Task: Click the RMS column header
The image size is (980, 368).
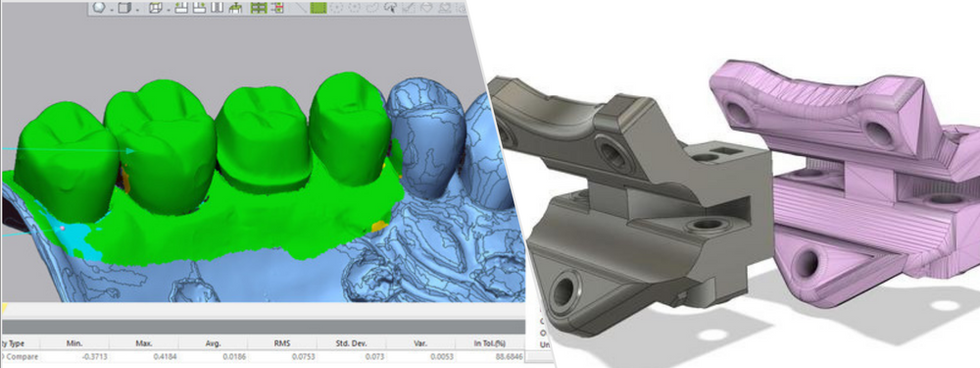Action: (x=282, y=343)
